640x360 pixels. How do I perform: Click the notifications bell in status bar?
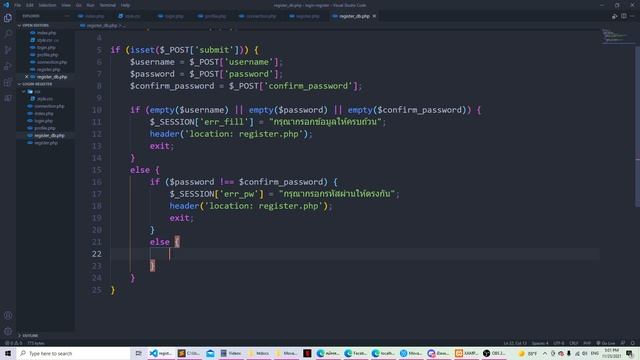click(x=633, y=343)
